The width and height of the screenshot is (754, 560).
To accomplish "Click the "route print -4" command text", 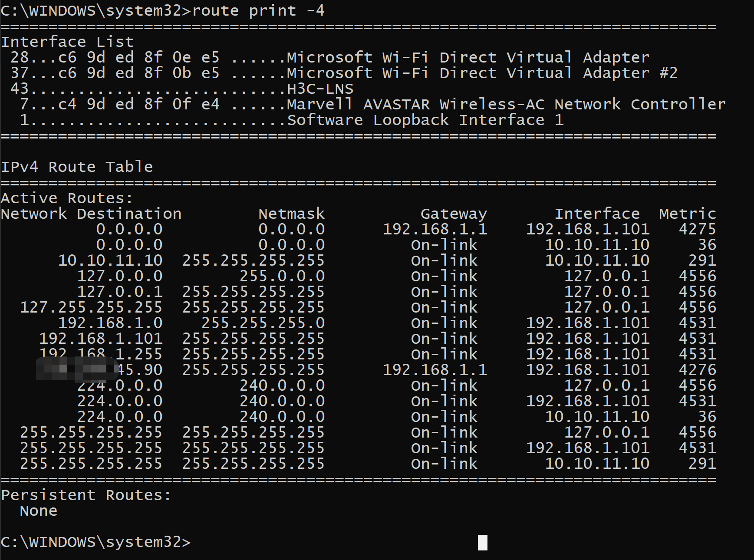I will point(258,10).
